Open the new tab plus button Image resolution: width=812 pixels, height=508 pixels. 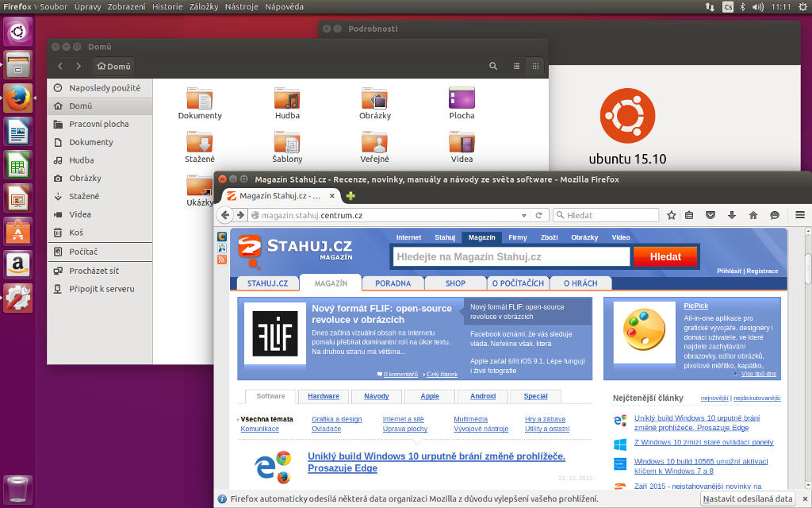[x=350, y=196]
